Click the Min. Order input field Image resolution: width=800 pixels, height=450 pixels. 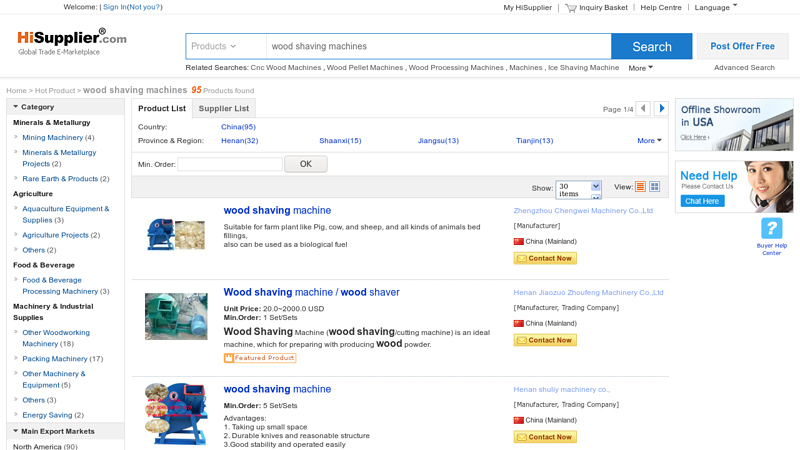[230, 164]
